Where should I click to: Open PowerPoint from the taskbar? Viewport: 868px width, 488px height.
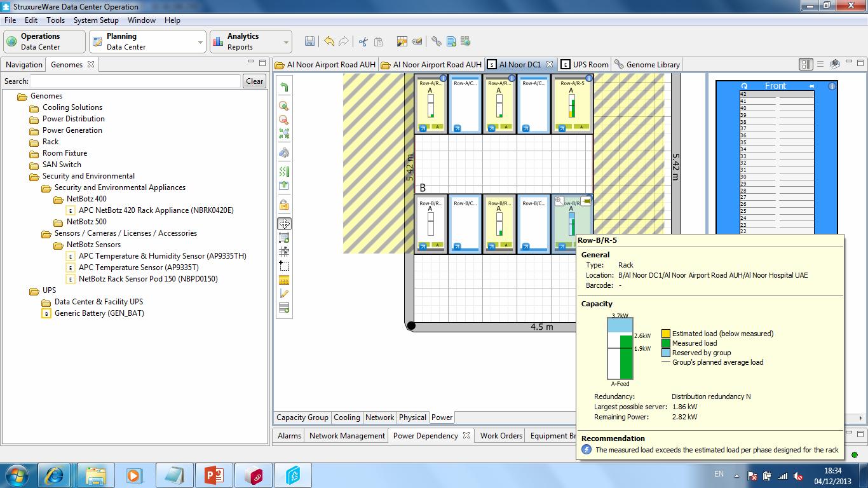point(214,475)
